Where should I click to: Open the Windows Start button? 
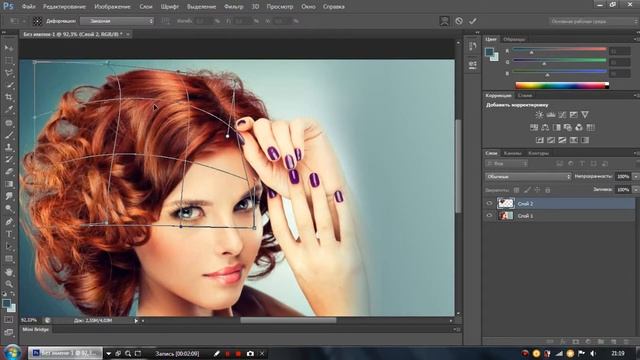tap(12, 353)
